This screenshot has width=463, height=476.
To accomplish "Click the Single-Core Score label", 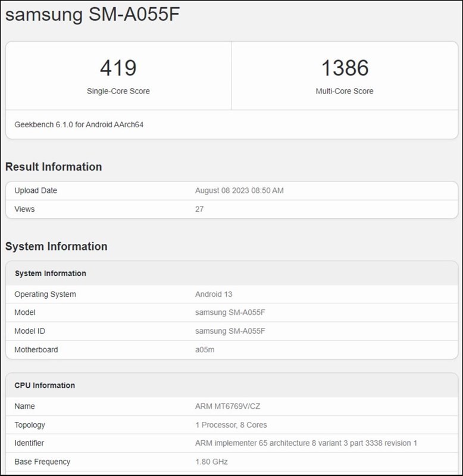I will coord(118,91).
